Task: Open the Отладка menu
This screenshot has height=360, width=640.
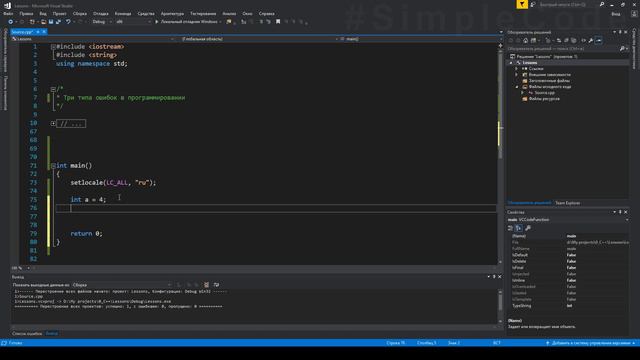Action: click(x=100, y=14)
